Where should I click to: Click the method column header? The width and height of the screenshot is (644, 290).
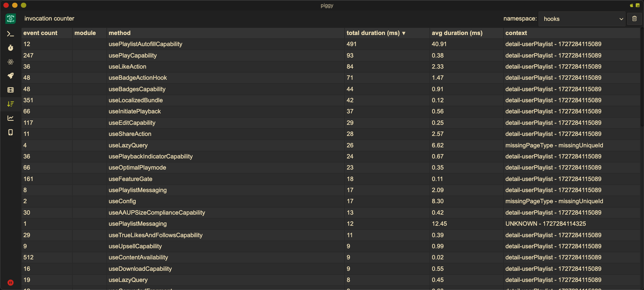point(120,33)
